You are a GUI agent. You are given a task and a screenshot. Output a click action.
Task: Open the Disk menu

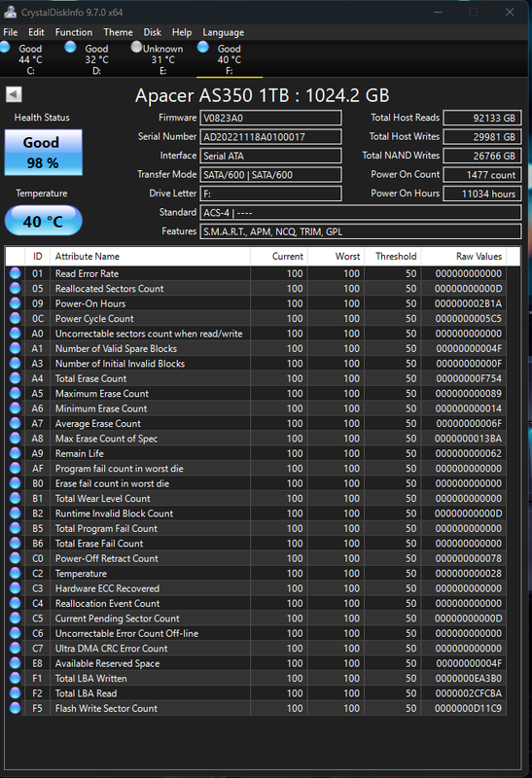point(153,32)
